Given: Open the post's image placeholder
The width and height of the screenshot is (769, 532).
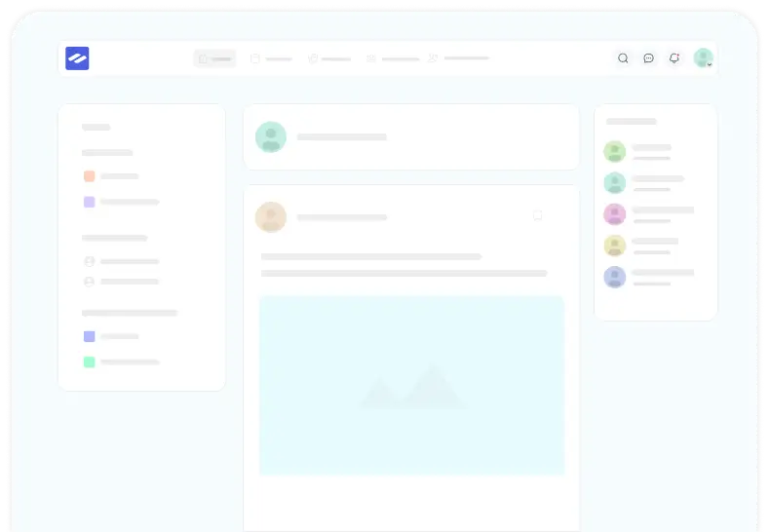Looking at the screenshot, I should (411, 385).
